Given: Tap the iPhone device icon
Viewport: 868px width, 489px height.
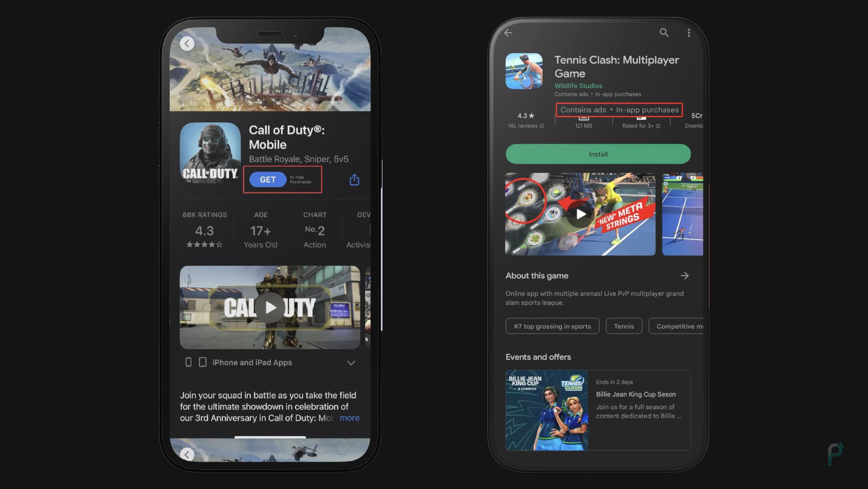Looking at the screenshot, I should (x=189, y=362).
